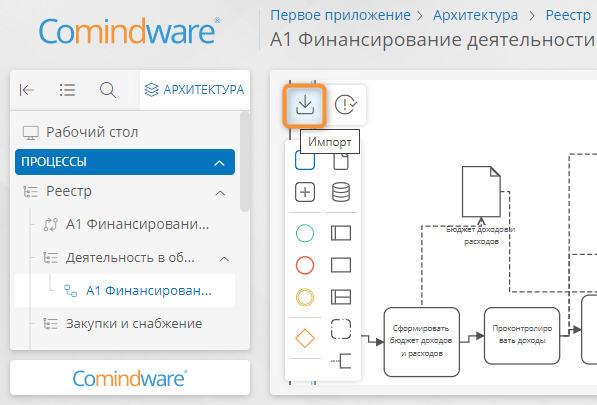Click the Import diagram icon

[x=305, y=105]
